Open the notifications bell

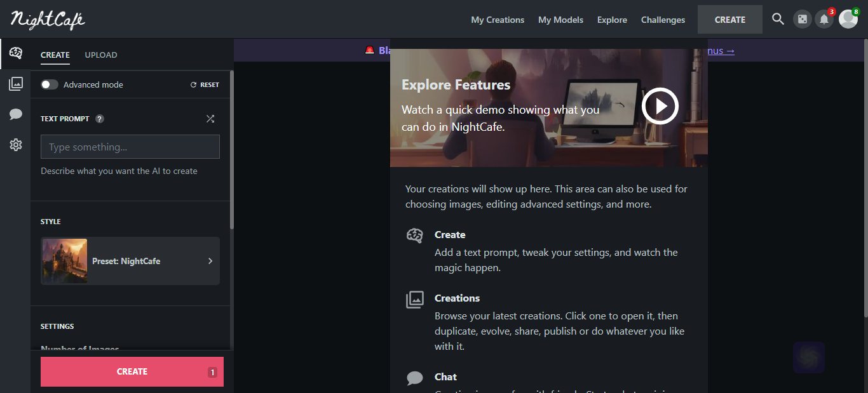824,20
